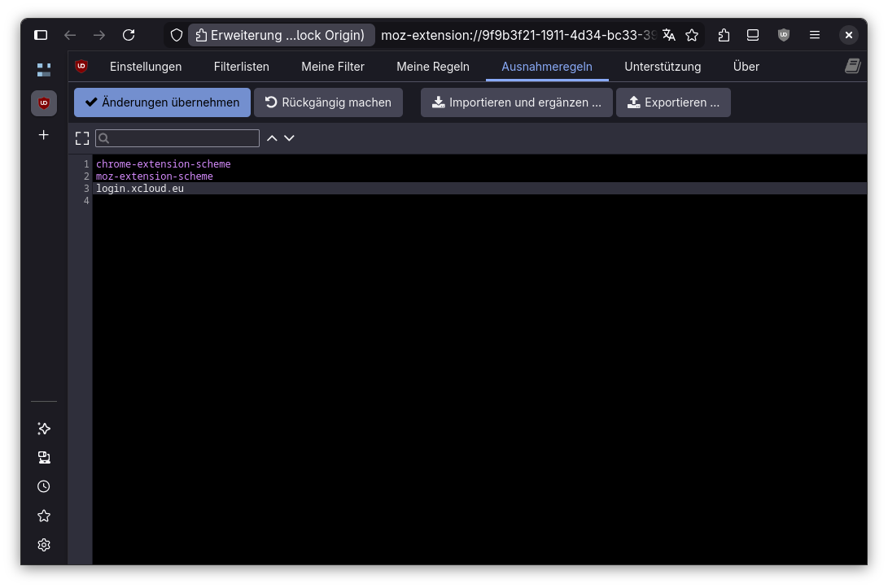The width and height of the screenshot is (888, 588).
Task: Click the uBlock Origin toolbar icon
Action: (783, 35)
